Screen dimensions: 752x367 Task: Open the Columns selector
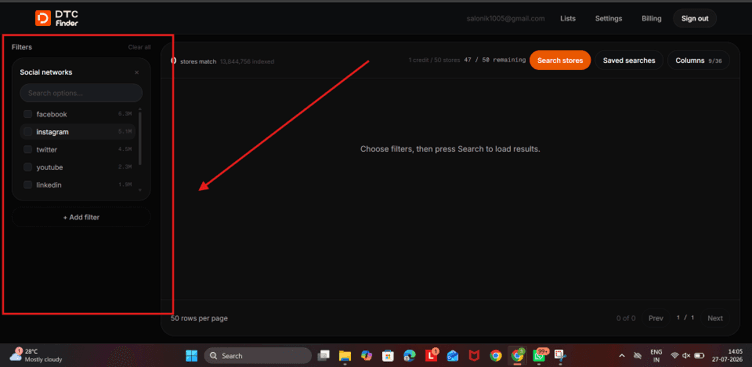pyautogui.click(x=698, y=60)
